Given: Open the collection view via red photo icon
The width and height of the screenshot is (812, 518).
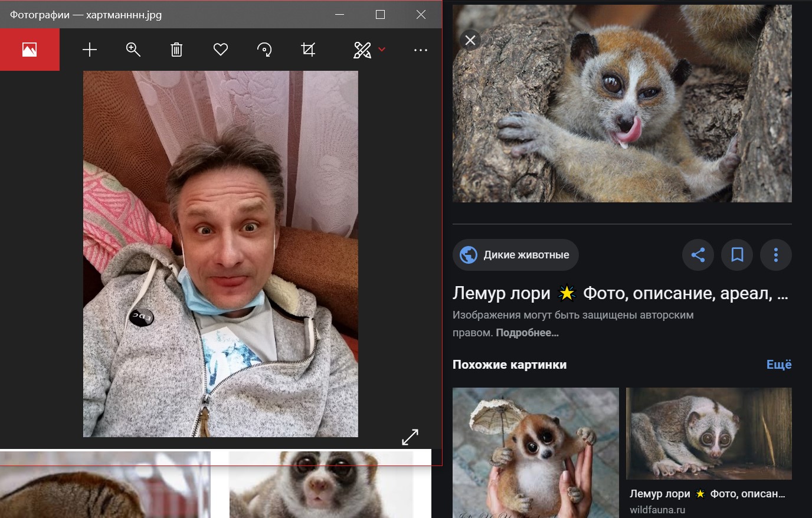Looking at the screenshot, I should (30, 50).
